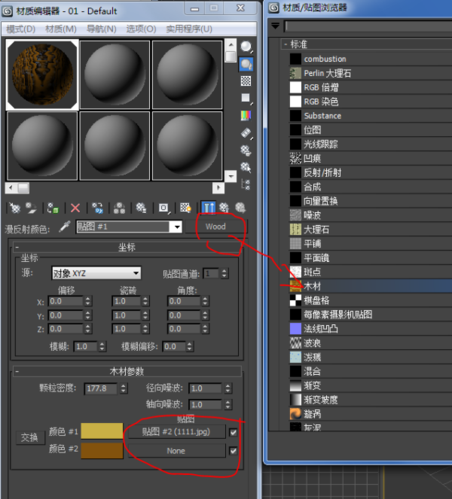
Task: Open the material editor Options icon
Action: [246, 150]
